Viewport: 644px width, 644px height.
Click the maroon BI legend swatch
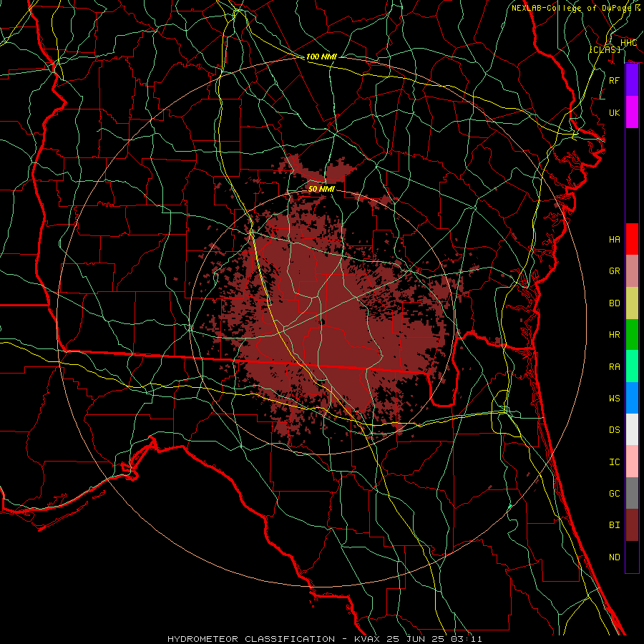pos(632,525)
